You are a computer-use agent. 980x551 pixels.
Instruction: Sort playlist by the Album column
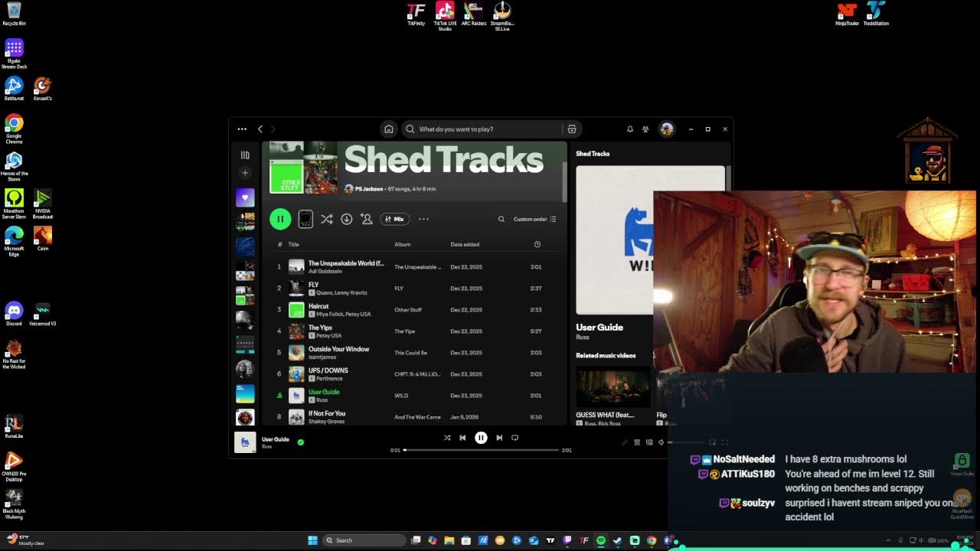click(x=402, y=244)
